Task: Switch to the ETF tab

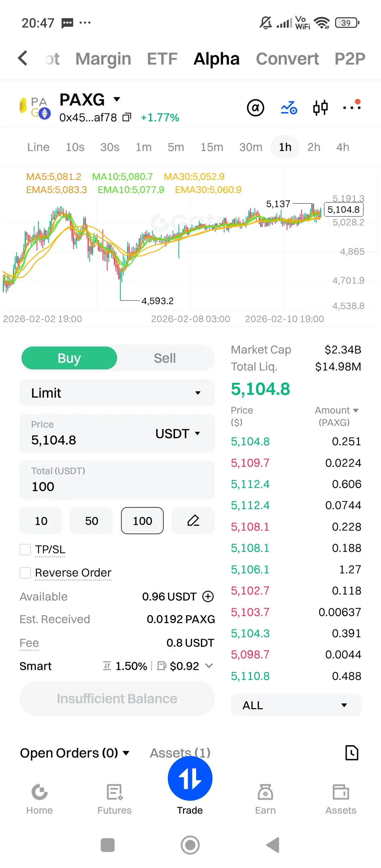Action: click(162, 59)
